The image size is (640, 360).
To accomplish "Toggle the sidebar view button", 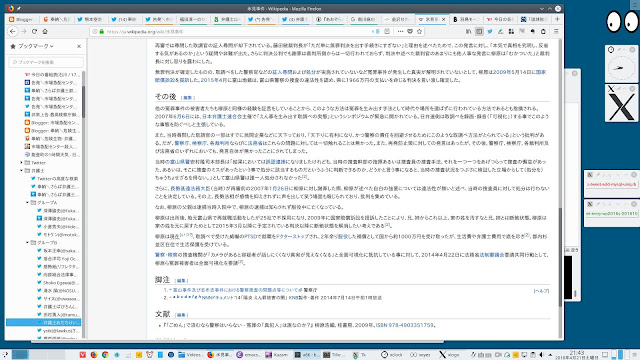I will [x=479, y=31].
